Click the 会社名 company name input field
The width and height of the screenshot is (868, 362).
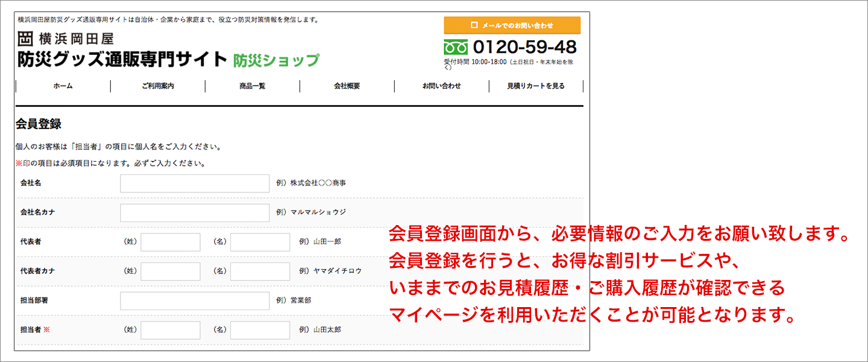[194, 183]
